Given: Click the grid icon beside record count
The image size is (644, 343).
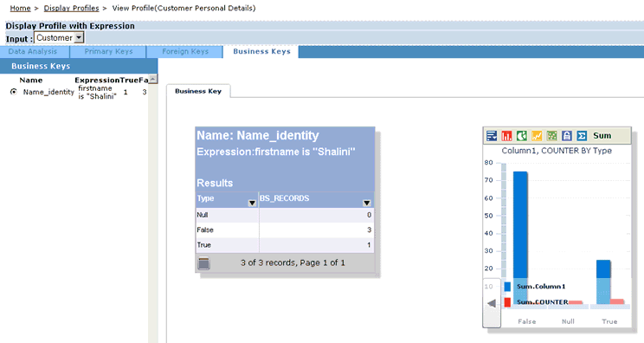Looking at the screenshot, I should coord(203,263).
